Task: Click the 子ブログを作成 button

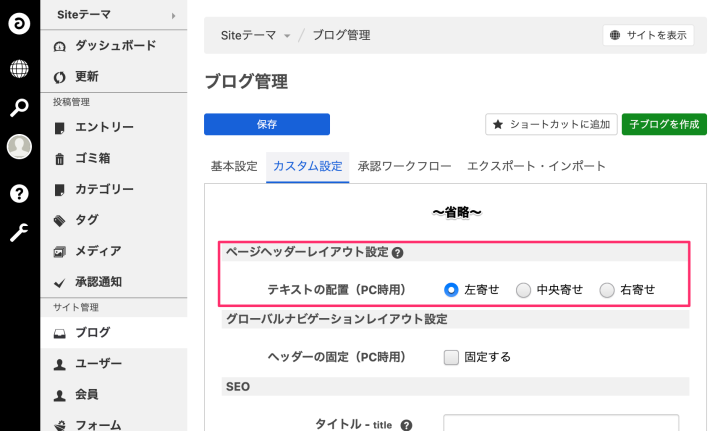Action: (662, 124)
